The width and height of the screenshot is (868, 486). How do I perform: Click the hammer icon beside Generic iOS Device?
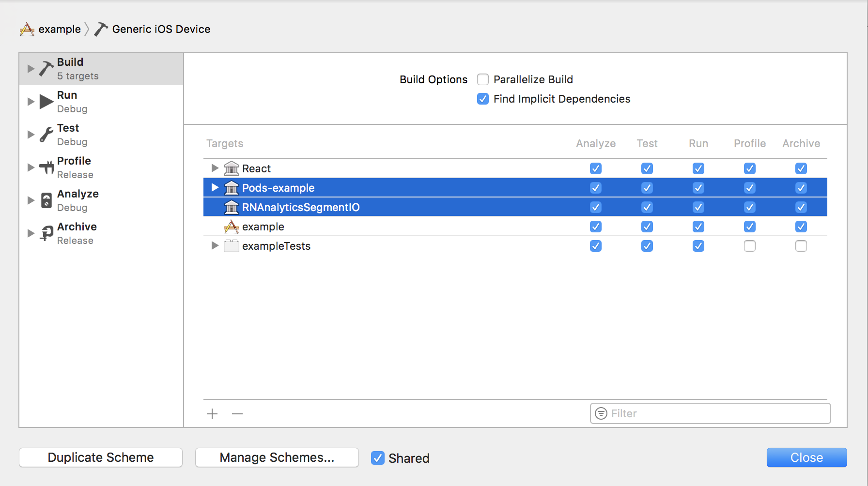click(101, 30)
